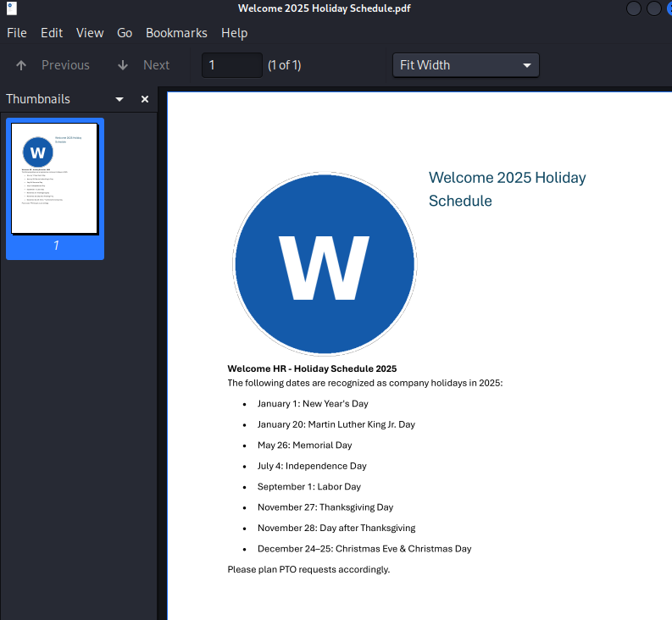Image resolution: width=672 pixels, height=620 pixels.
Task: Click the "Please plan PTO requests" line
Action: [308, 569]
